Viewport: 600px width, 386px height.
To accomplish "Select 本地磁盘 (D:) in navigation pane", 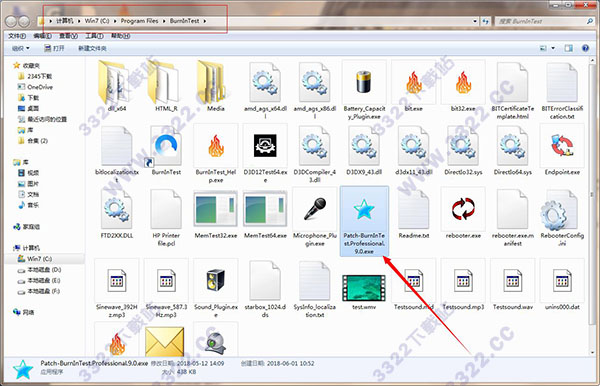I will (x=39, y=270).
